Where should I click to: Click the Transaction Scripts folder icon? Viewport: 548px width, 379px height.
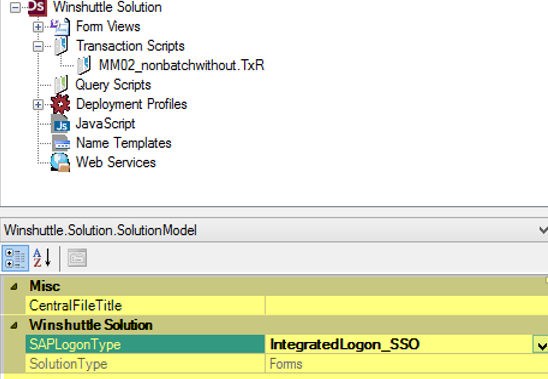[61, 46]
